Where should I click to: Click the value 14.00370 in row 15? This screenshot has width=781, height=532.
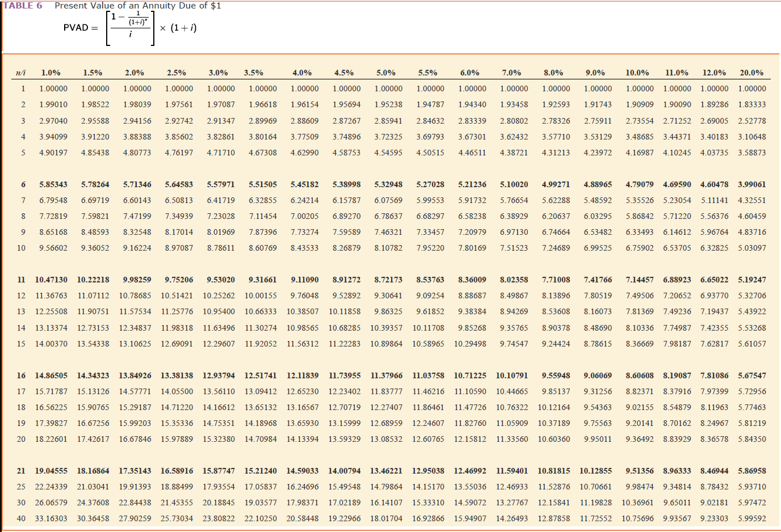[x=51, y=344]
